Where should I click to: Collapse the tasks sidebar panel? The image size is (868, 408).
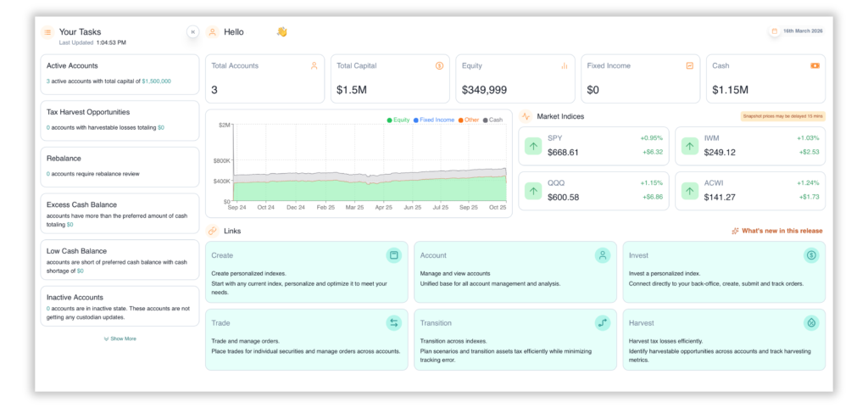[x=192, y=32]
